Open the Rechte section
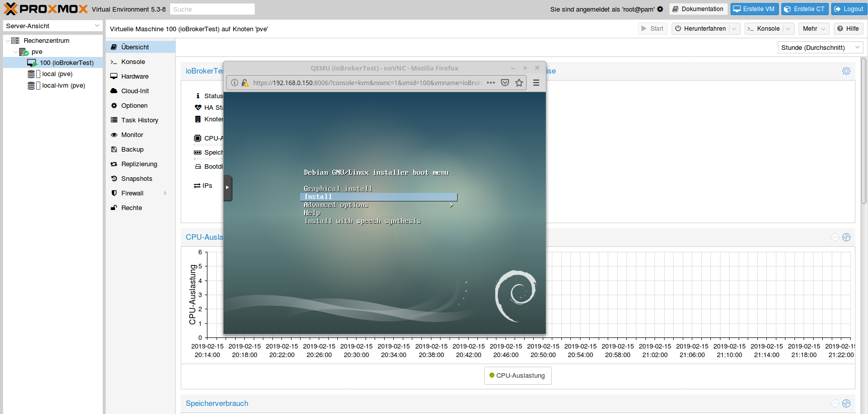 (x=140, y=208)
